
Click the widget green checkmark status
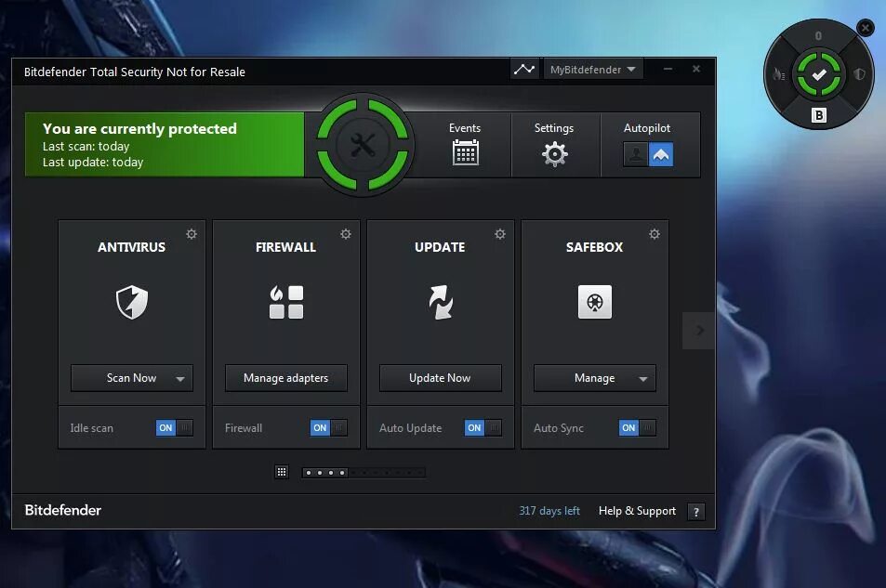(x=819, y=74)
